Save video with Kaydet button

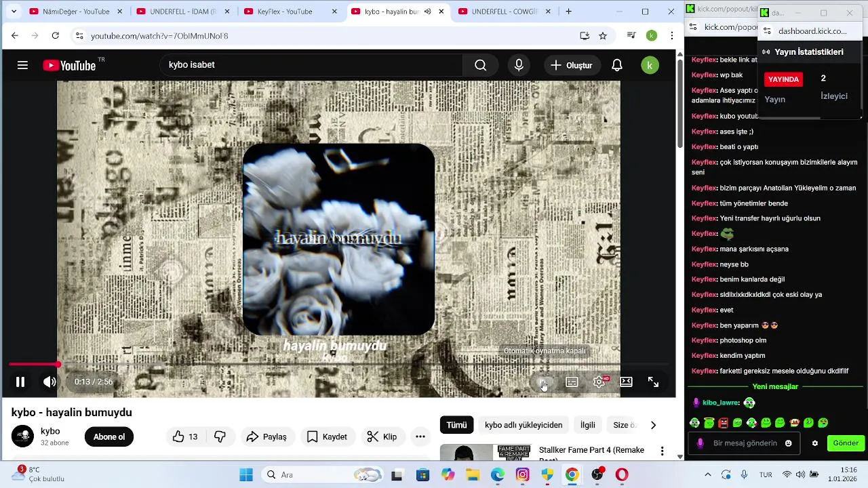point(327,437)
